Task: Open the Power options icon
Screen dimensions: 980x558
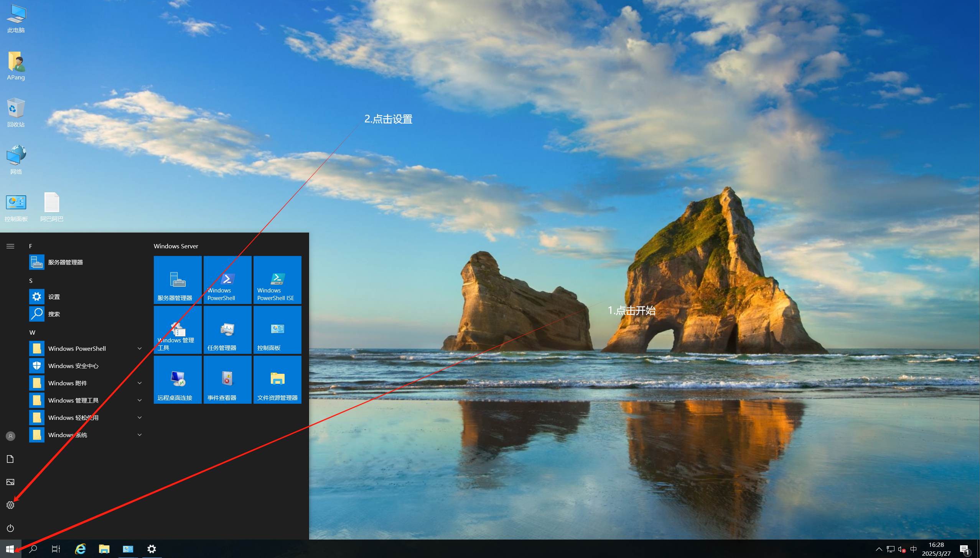Action: 10,528
